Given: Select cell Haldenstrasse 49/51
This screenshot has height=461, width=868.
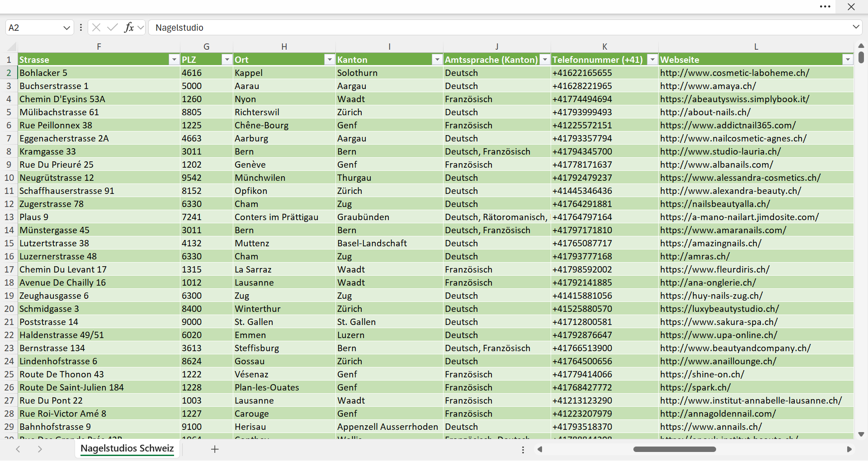Looking at the screenshot, I should (99, 335).
